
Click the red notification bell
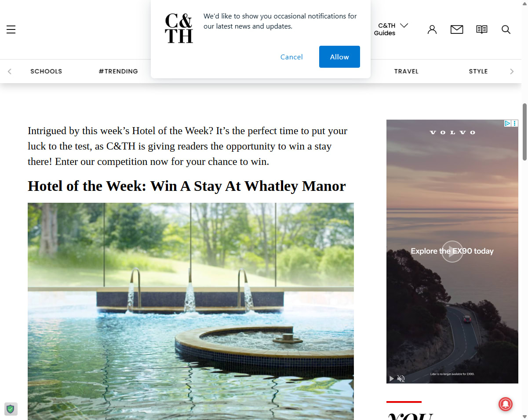coord(506,404)
